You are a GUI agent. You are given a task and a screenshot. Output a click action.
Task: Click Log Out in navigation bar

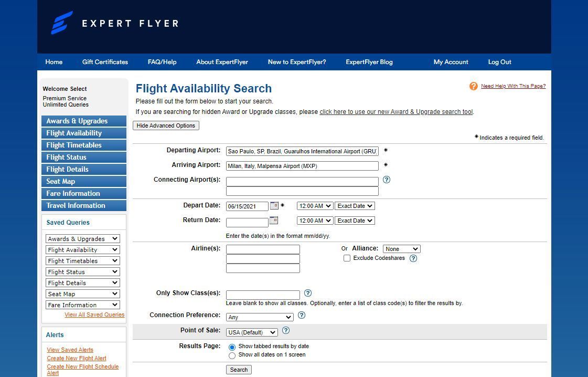coord(499,62)
